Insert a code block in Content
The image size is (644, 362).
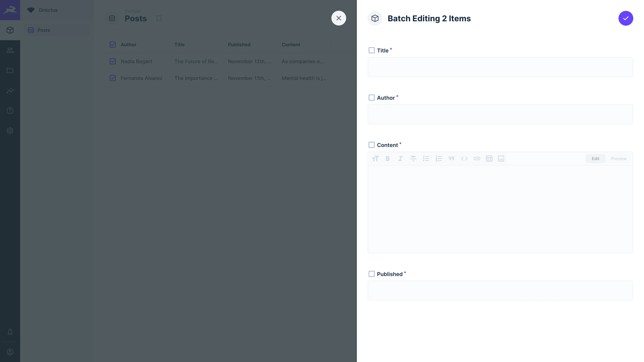(464, 158)
